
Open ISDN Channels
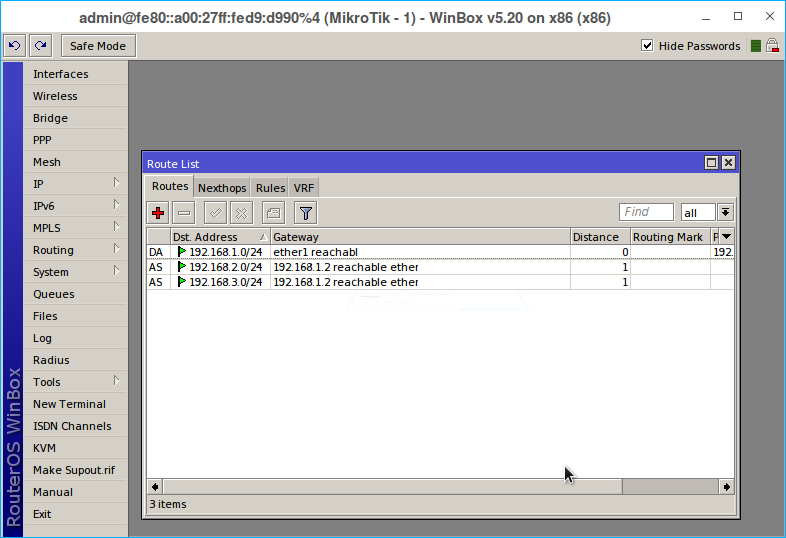pyautogui.click(x=76, y=426)
